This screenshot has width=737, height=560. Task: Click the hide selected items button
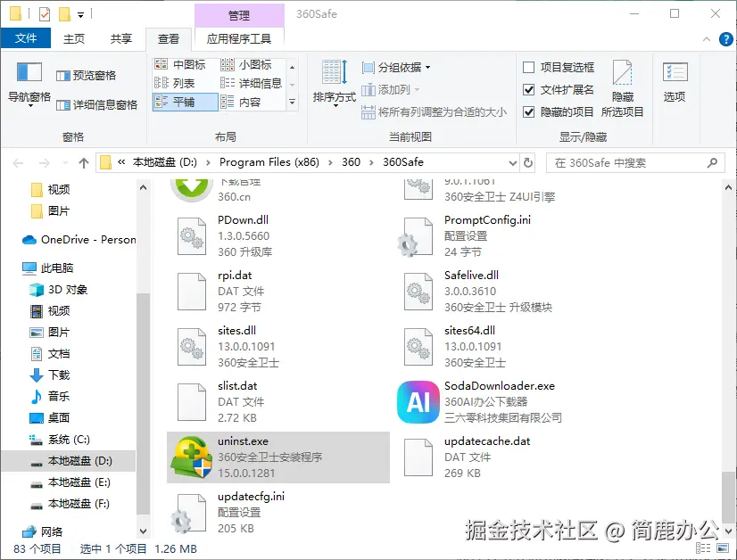pos(622,89)
